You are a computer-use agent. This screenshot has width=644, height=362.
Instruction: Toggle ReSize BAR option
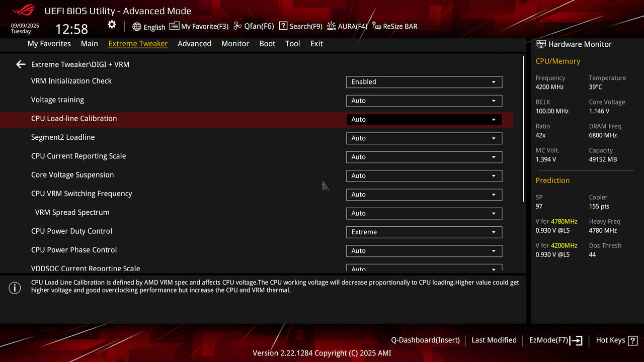point(395,26)
